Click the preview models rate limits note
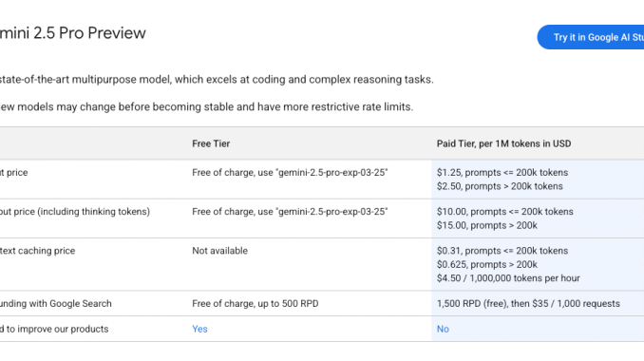The image size is (644, 361). point(206,106)
